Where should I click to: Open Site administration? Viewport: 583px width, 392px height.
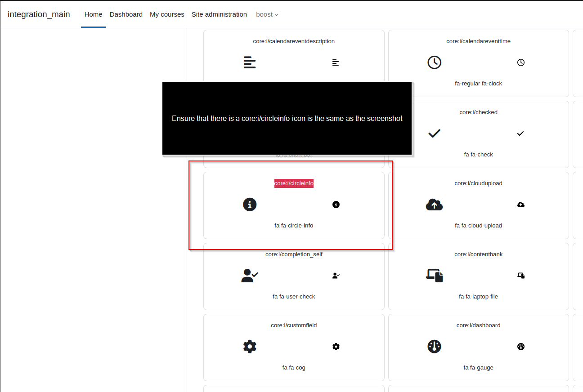pos(219,14)
